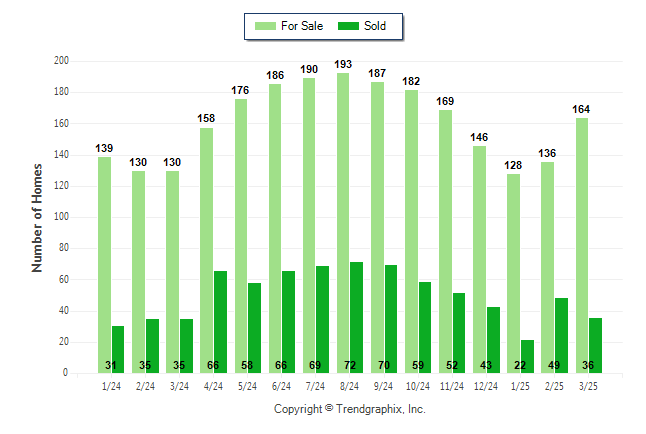Image resolution: width=646 pixels, height=434 pixels.
Task: Click the For Sale bar labeled 146
Action: (479, 260)
